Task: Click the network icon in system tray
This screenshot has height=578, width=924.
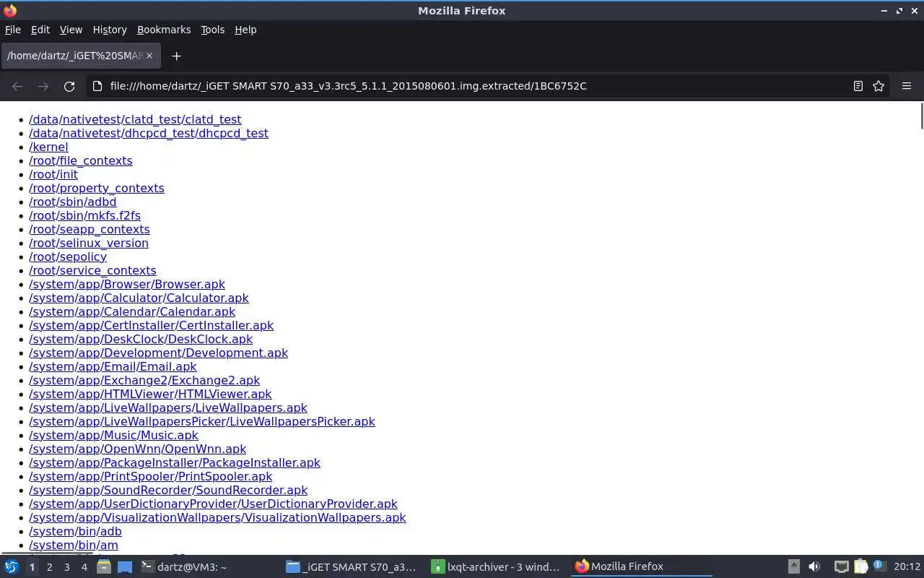Action: 841,567
